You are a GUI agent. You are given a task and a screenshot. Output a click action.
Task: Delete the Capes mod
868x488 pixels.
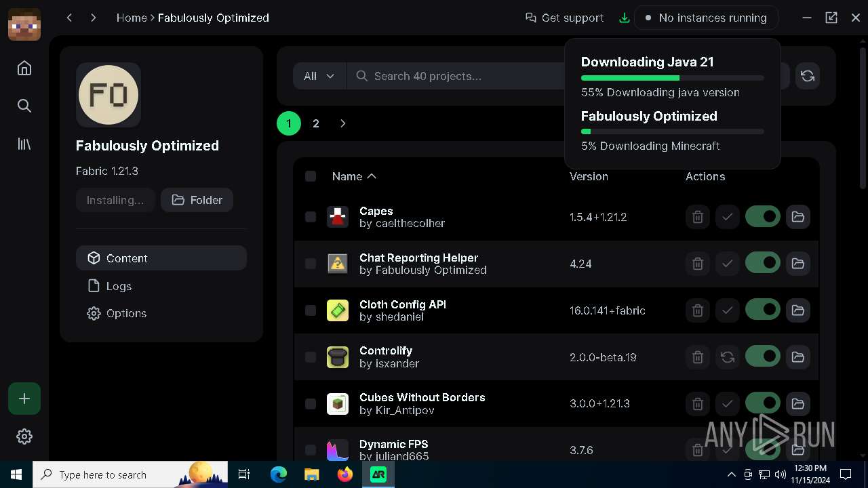click(x=698, y=217)
